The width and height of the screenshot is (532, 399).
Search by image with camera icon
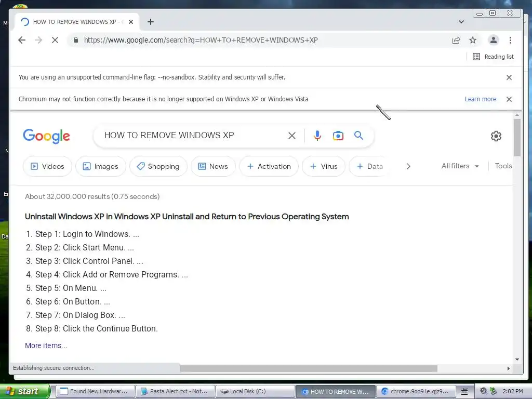point(338,136)
